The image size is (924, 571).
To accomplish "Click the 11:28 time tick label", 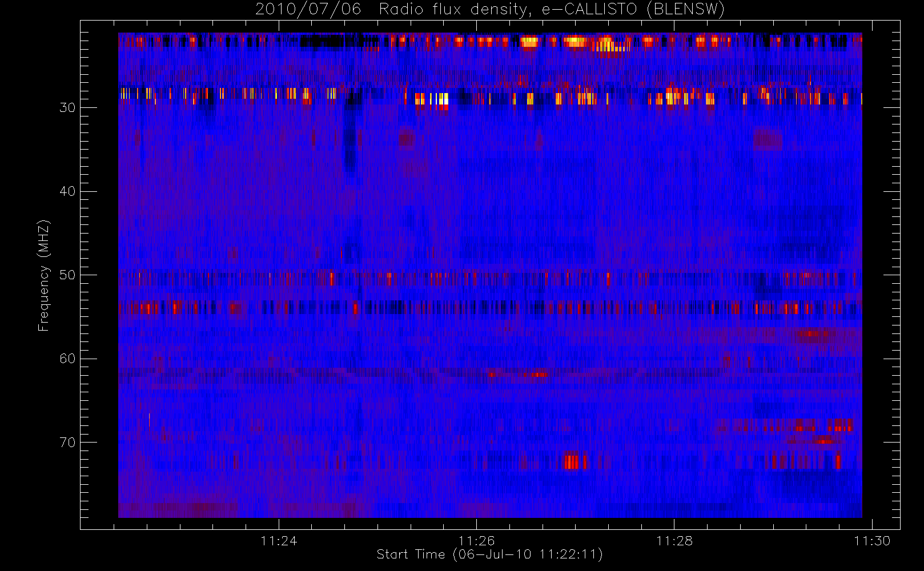I will pos(674,541).
